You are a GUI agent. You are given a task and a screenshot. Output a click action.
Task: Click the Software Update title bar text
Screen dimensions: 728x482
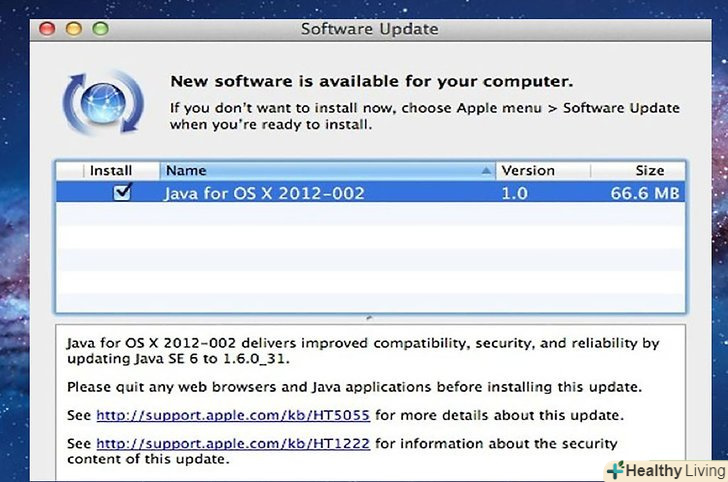coord(369,29)
